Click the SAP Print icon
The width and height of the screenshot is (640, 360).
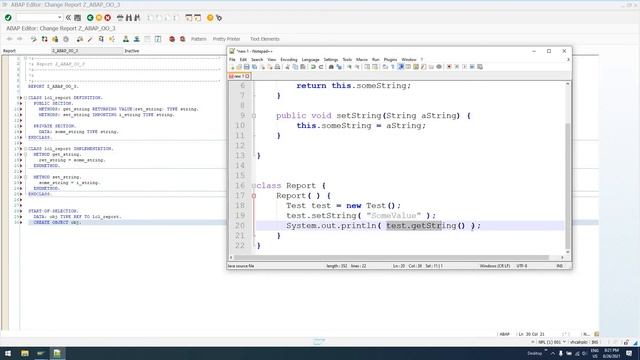click(x=120, y=18)
